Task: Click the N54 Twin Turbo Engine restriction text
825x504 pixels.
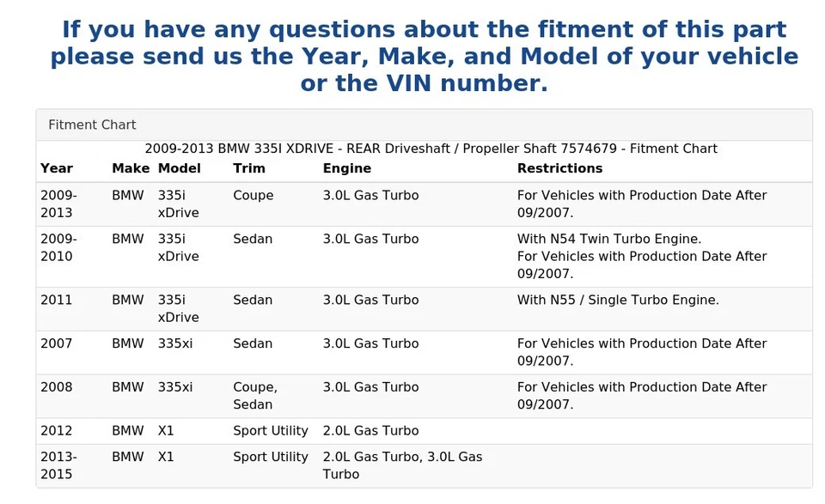Action: (608, 239)
